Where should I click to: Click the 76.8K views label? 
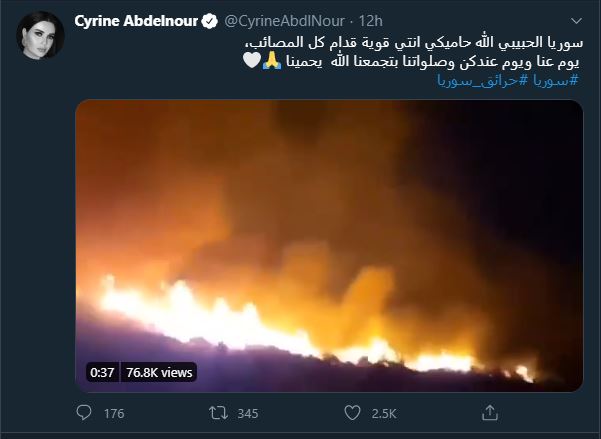pos(159,372)
